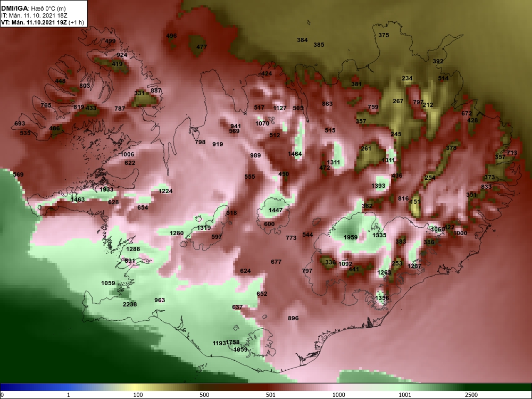Click the map value '1464'
The height and width of the screenshot is (399, 532).
295,154
